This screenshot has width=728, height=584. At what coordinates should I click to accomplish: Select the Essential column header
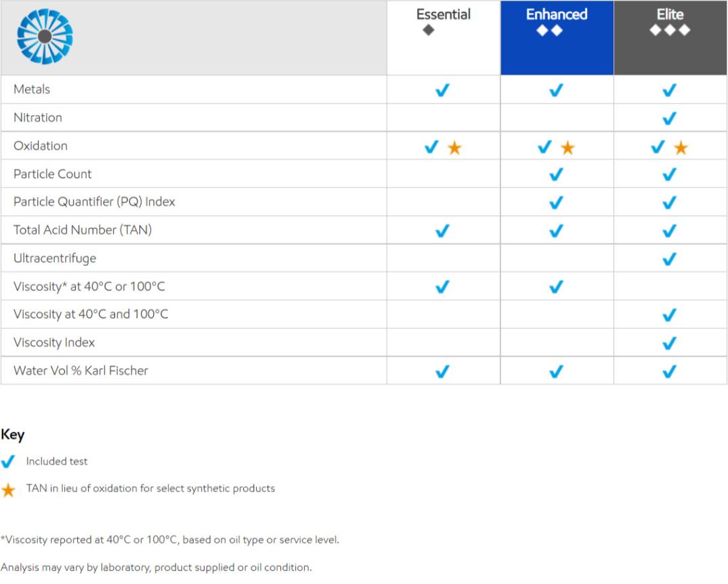[444, 14]
